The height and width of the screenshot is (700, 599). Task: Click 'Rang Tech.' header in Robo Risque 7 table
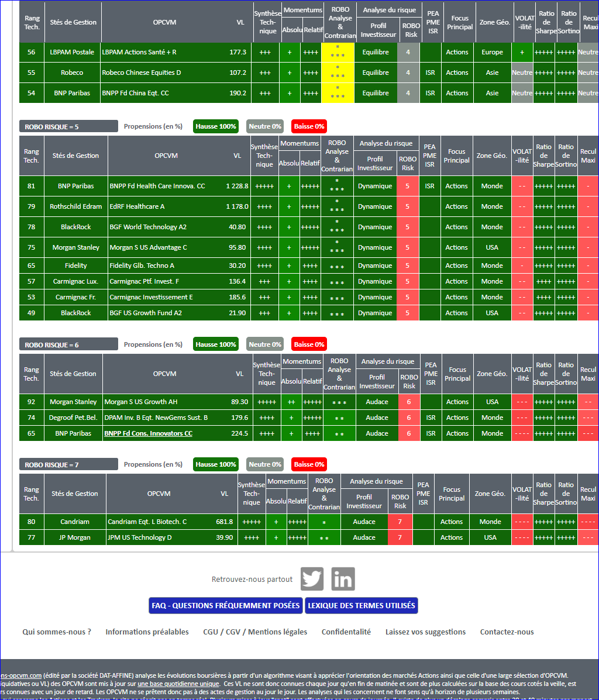(31, 494)
